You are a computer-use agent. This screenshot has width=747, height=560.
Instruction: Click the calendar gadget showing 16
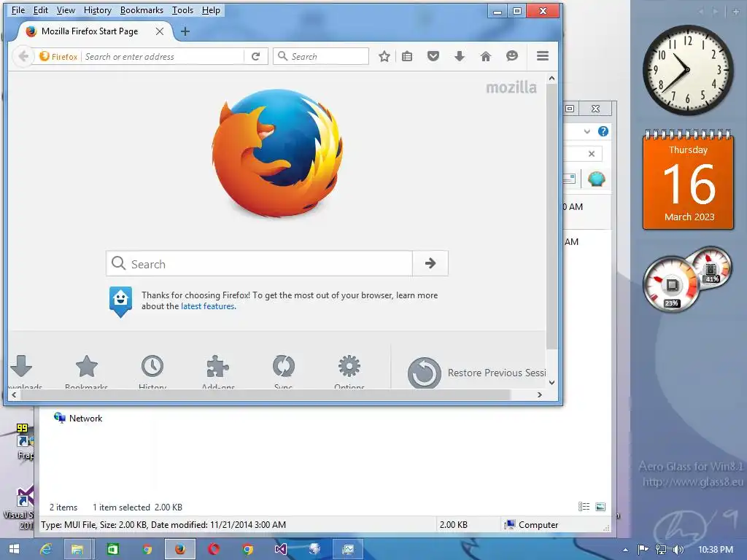pyautogui.click(x=689, y=181)
